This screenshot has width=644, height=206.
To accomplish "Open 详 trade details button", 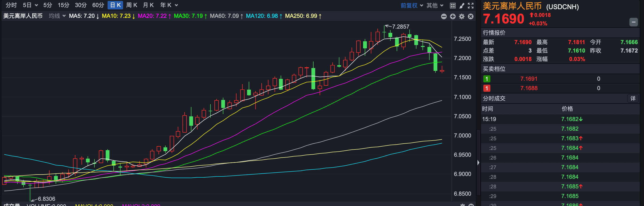I will coord(633,98).
